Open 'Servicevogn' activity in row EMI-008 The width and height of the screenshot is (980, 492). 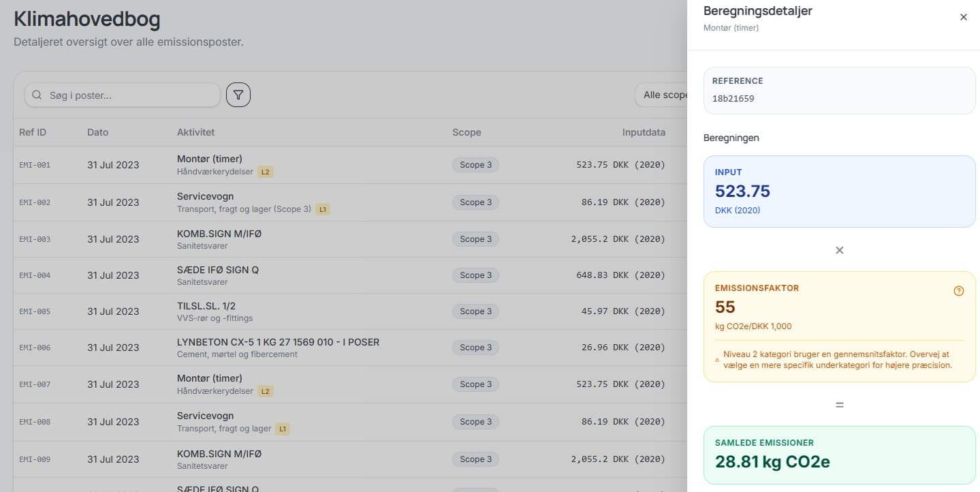pos(205,416)
